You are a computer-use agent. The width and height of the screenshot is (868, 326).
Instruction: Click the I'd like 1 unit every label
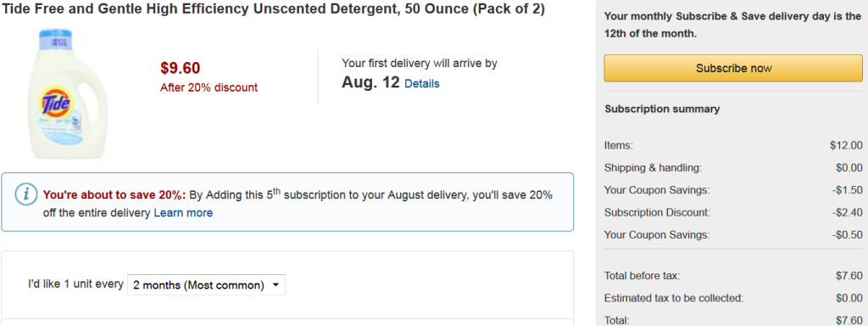pyautogui.click(x=75, y=284)
